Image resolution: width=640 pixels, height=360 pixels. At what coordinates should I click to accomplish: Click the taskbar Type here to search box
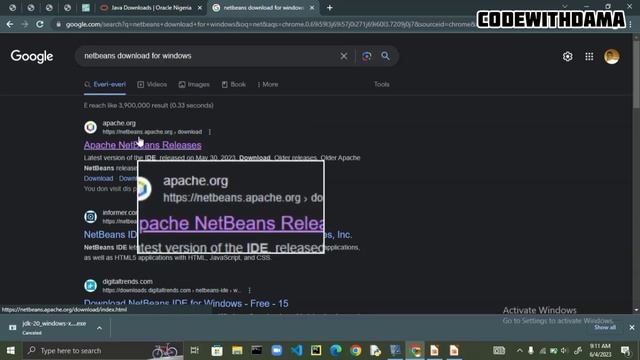coord(102,351)
